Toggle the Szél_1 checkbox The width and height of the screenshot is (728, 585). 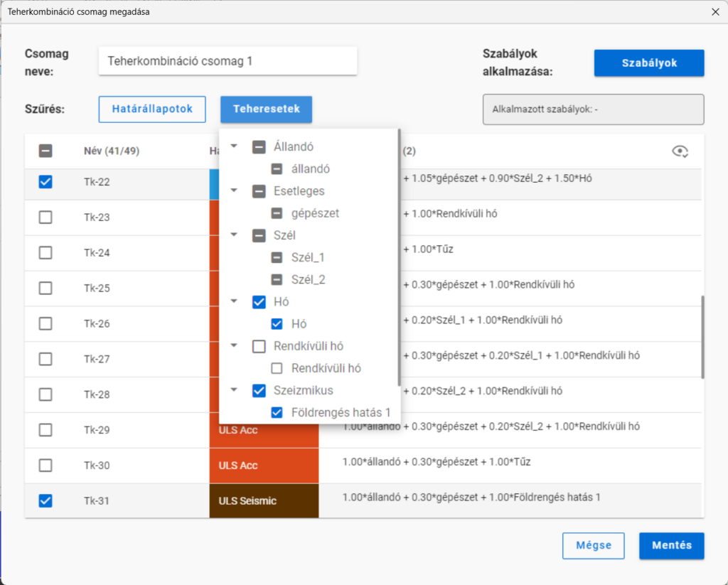click(277, 257)
